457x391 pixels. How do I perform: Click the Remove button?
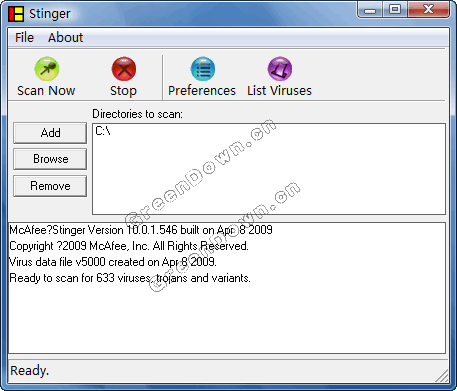pos(50,186)
